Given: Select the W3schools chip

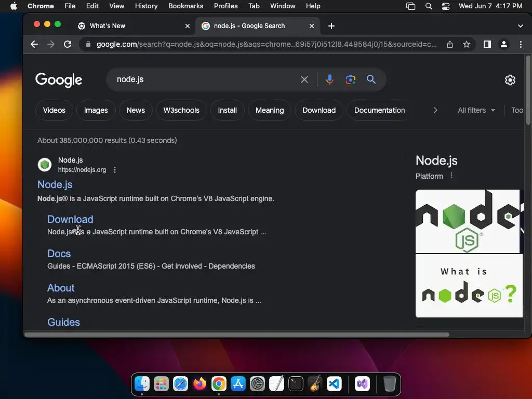Looking at the screenshot, I should coord(181,110).
